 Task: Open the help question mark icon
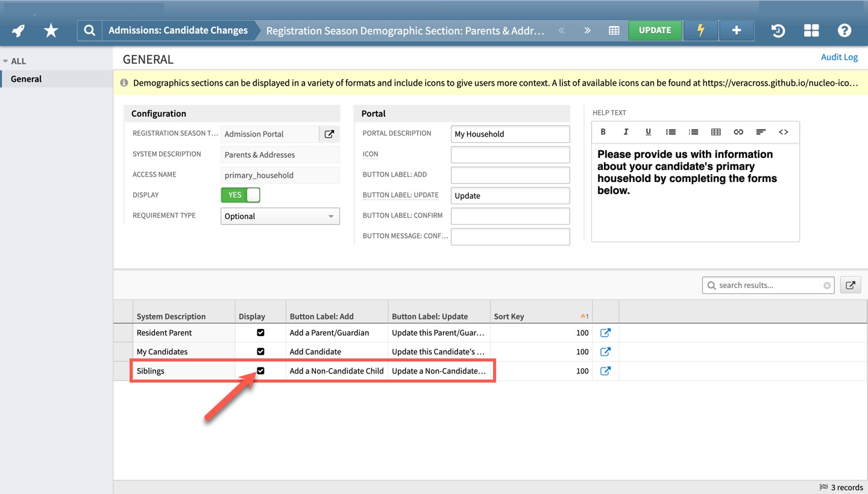(844, 31)
